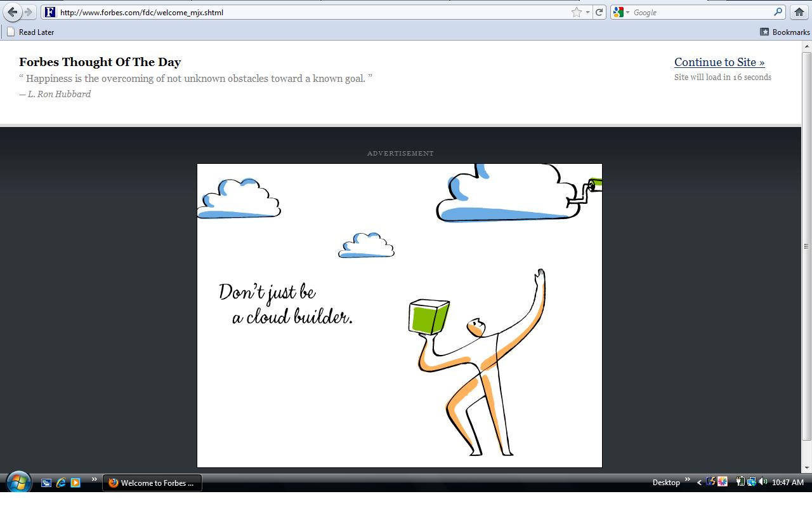Bookmark this page with the star icon
Screen dimensions: 812x508
point(576,12)
